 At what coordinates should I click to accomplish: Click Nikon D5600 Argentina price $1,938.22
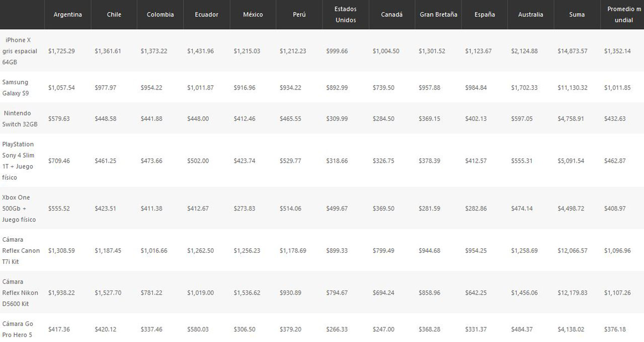click(x=61, y=293)
